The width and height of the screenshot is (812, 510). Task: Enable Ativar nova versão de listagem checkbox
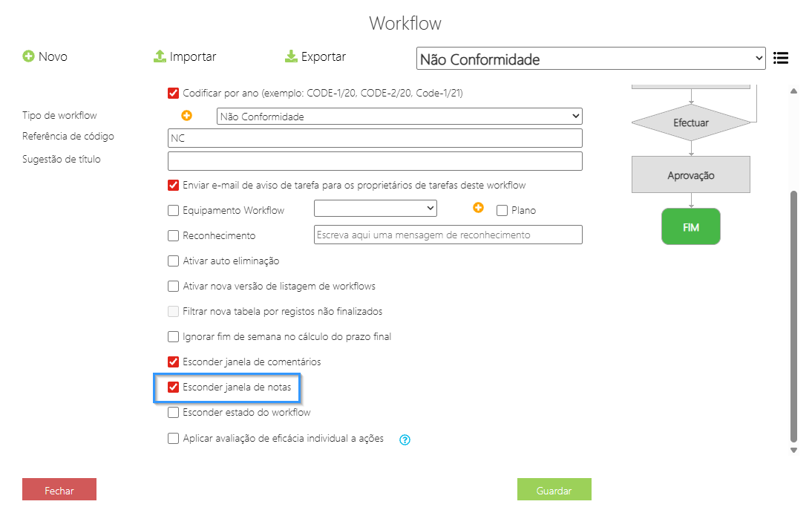click(174, 287)
